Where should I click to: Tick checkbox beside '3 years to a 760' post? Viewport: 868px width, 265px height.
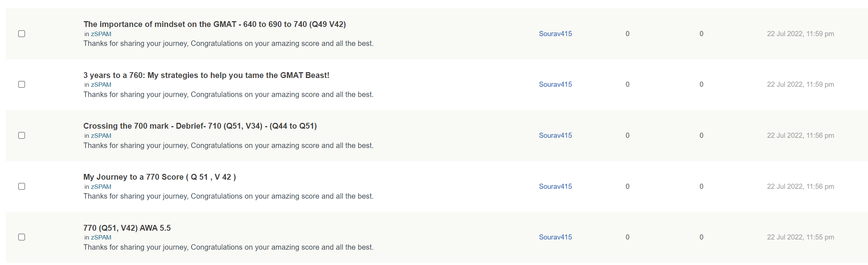click(x=22, y=85)
